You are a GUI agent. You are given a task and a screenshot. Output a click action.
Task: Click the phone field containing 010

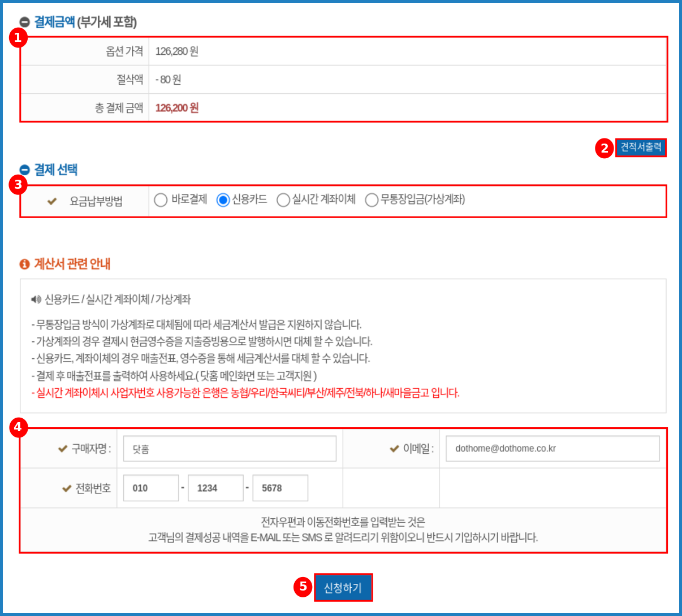[x=150, y=487]
